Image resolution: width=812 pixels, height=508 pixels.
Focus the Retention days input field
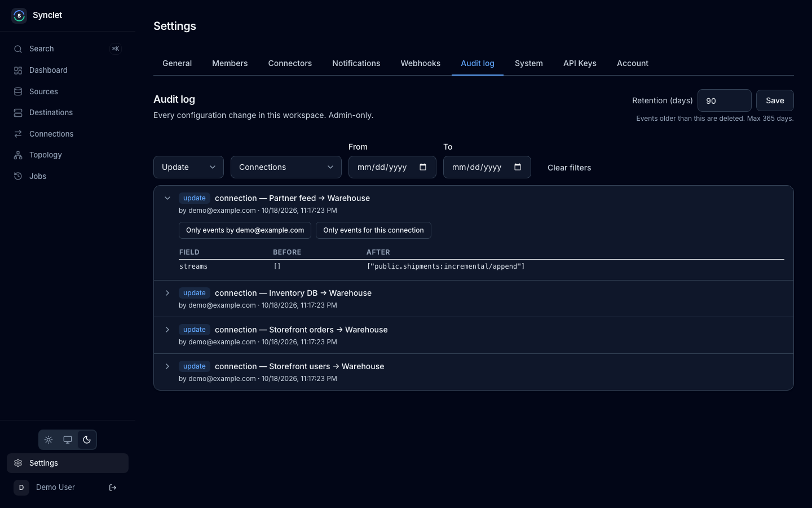[x=725, y=100]
